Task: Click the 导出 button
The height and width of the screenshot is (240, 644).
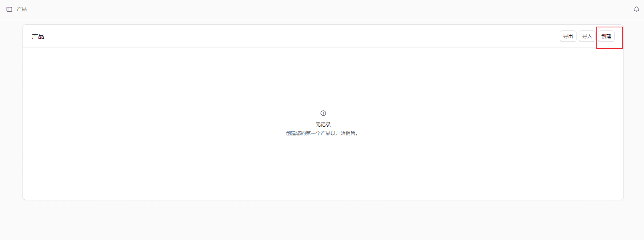Action: [568, 36]
